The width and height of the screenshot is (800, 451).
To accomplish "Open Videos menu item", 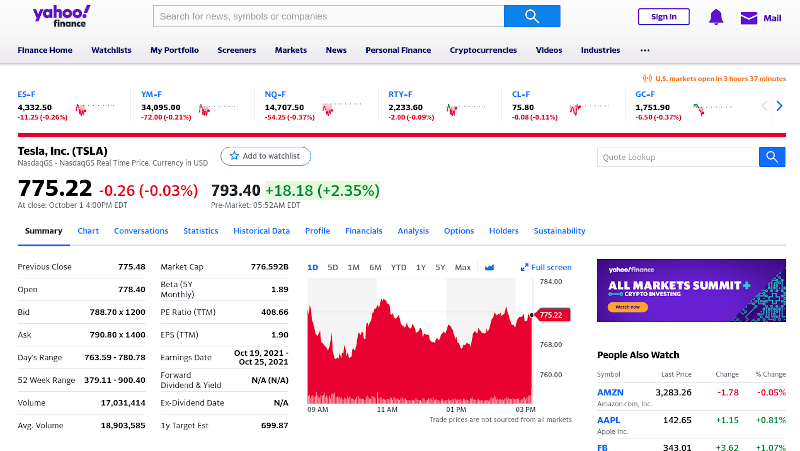I will coord(549,50).
